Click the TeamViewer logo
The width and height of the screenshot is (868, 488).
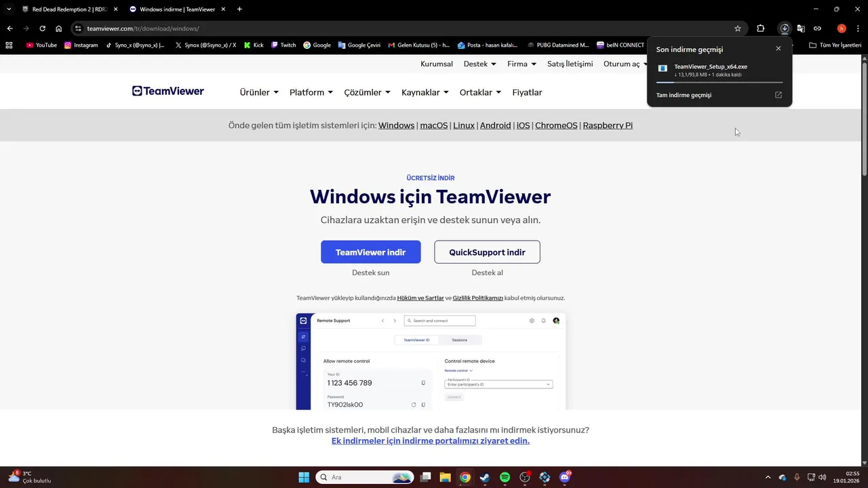tap(168, 91)
